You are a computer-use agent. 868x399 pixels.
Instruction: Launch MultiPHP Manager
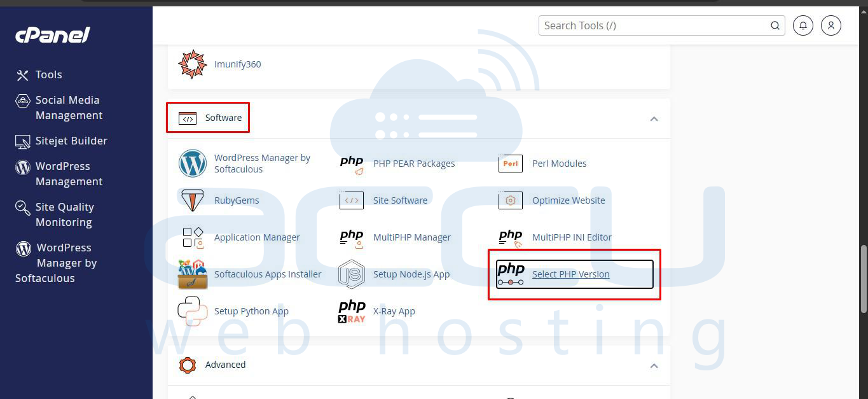click(412, 237)
